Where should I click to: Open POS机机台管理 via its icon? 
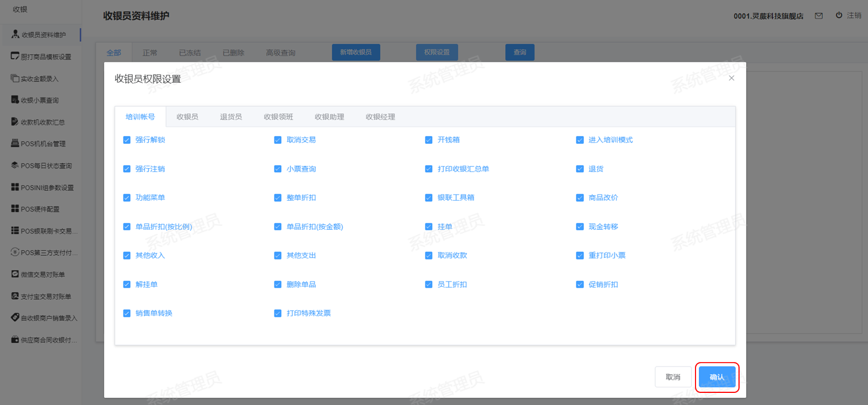pos(15,143)
